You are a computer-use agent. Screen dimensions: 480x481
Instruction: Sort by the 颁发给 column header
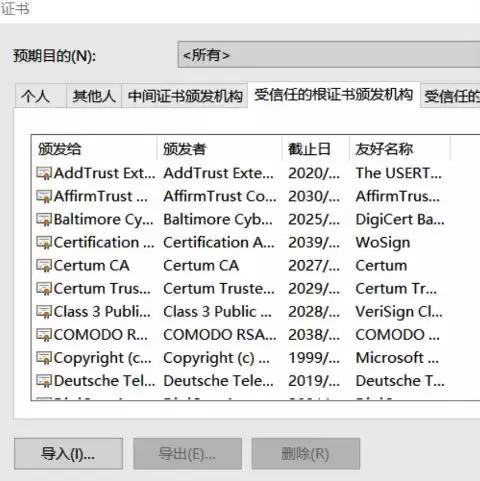point(94,149)
